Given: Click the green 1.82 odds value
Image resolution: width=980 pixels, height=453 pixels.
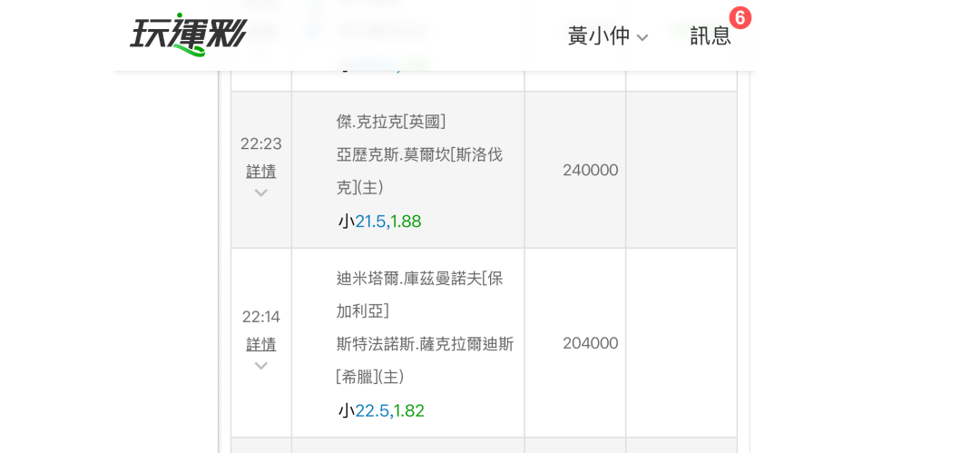Looking at the screenshot, I should [x=409, y=410].
